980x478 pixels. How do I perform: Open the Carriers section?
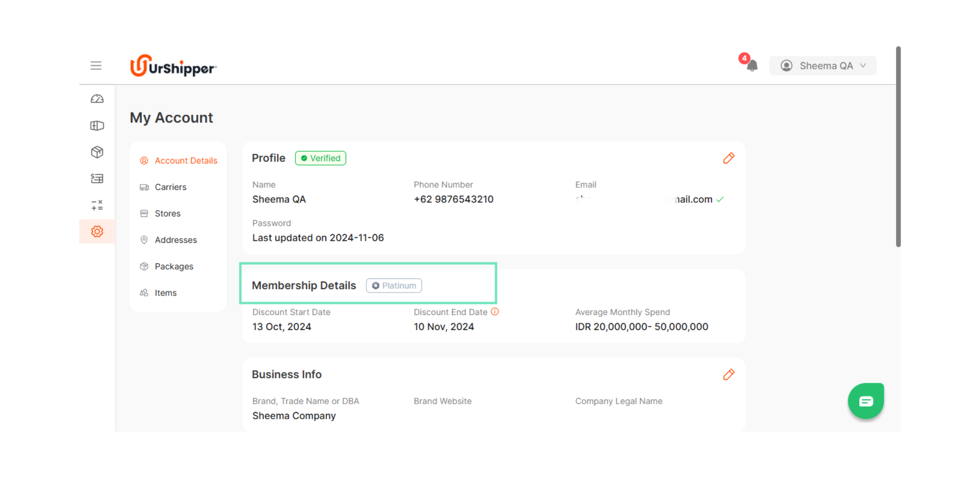tap(170, 187)
